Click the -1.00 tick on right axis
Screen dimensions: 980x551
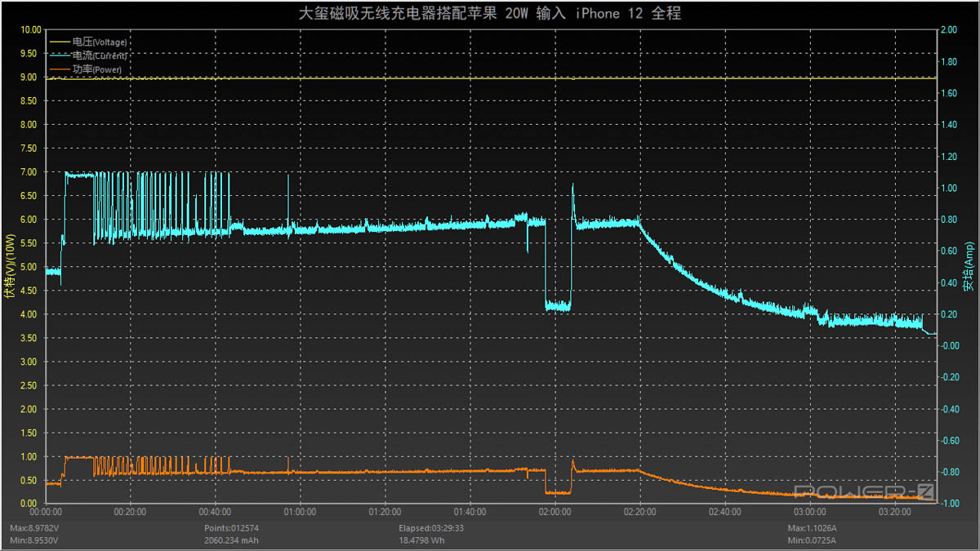click(x=948, y=504)
